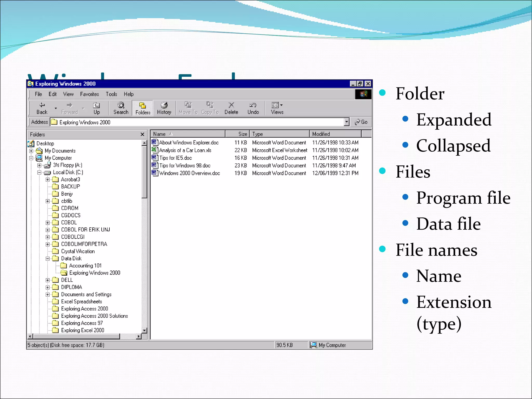Click folder tree scroll right arrow
The height and width of the screenshot is (399, 532).
coord(139,336)
